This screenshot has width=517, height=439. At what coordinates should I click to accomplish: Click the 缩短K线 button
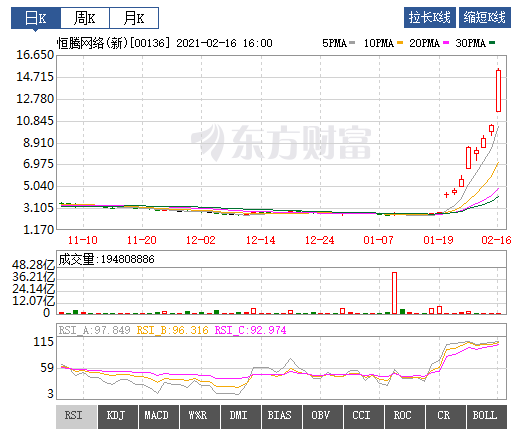pos(485,17)
